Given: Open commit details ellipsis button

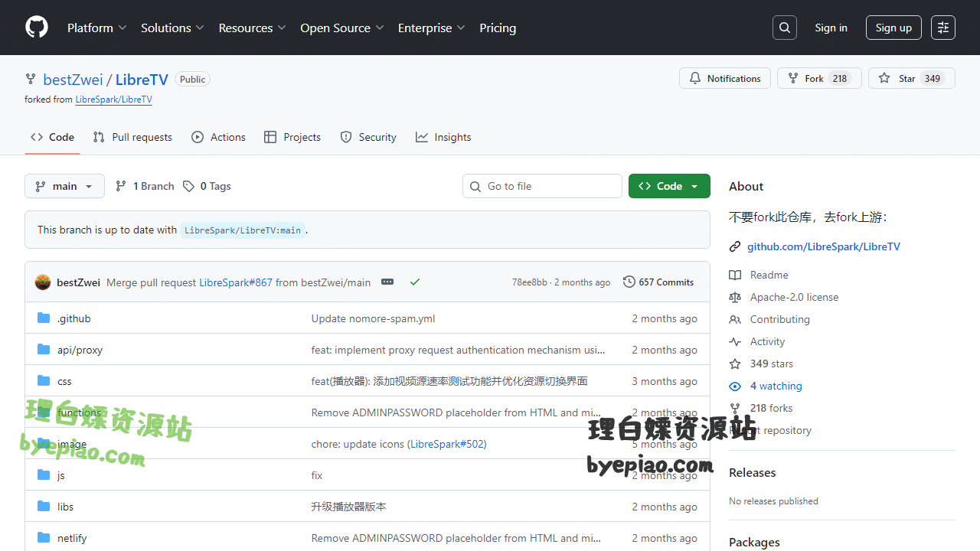Looking at the screenshot, I should (387, 282).
